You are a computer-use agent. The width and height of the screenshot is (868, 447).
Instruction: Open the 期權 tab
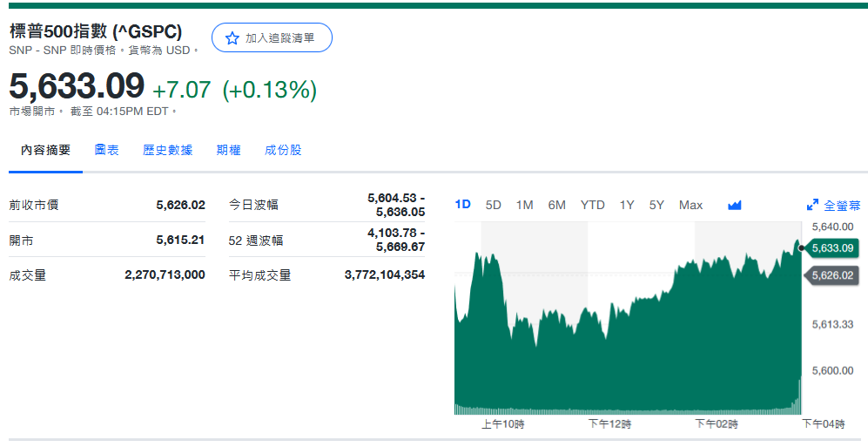pos(229,150)
